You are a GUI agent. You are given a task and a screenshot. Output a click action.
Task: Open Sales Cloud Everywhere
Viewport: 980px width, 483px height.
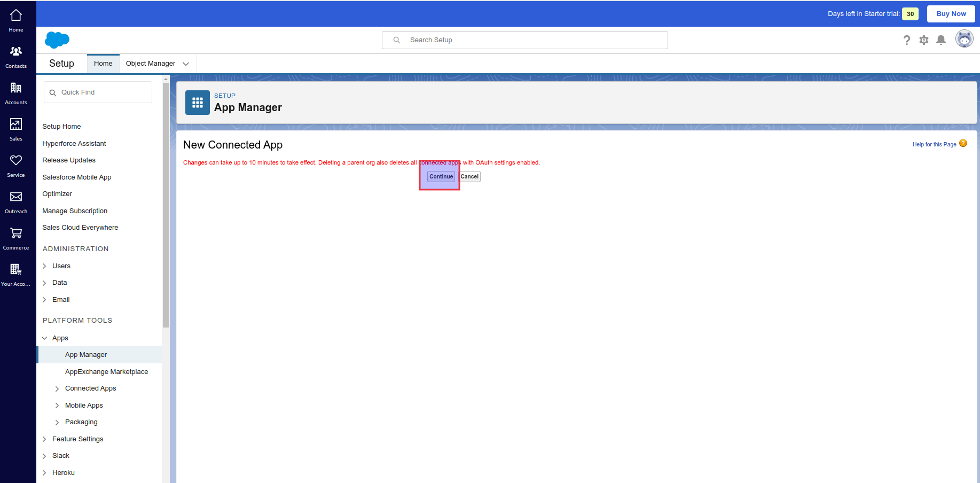[x=80, y=228]
